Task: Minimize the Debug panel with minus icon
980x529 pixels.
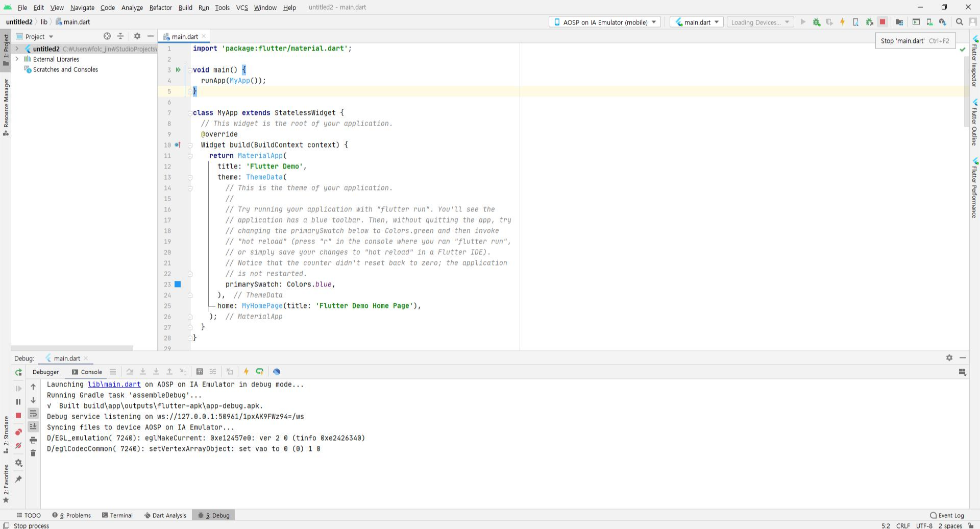Action: point(962,358)
